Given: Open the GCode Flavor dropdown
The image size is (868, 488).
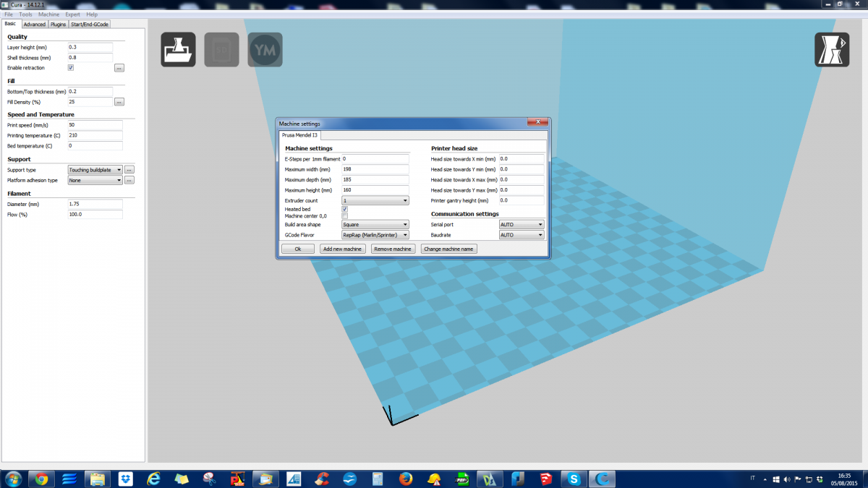Looking at the screenshot, I should point(375,235).
